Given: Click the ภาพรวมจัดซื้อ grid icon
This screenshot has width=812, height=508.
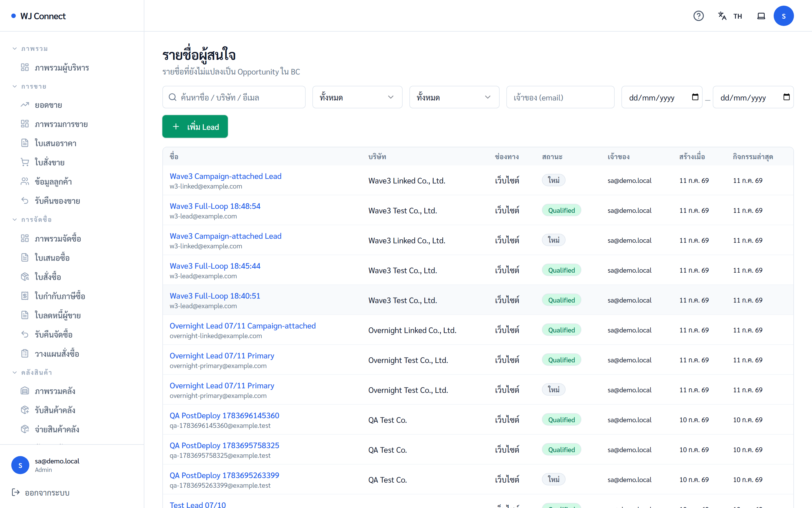Looking at the screenshot, I should [25, 238].
